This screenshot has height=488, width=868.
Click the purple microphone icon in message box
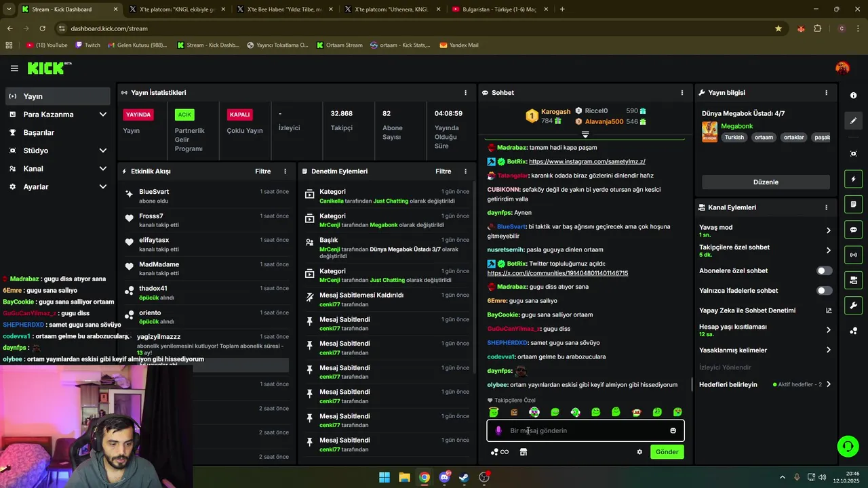[x=498, y=430]
